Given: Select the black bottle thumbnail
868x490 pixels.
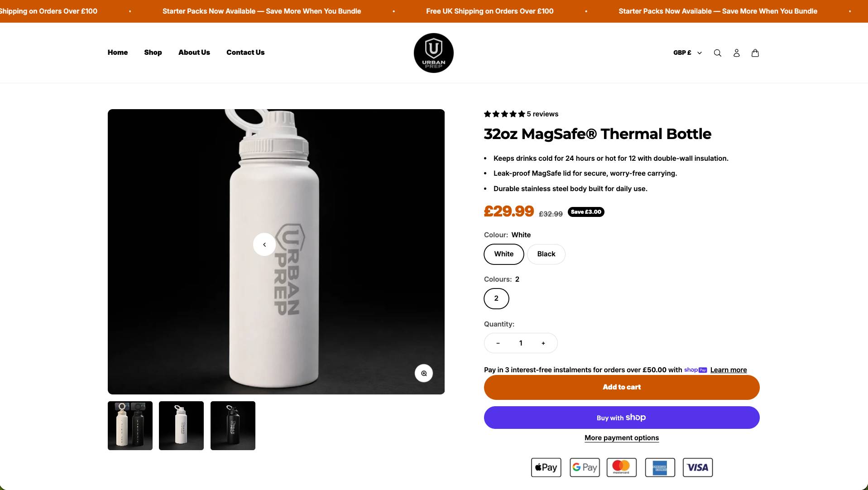Looking at the screenshot, I should point(233,426).
